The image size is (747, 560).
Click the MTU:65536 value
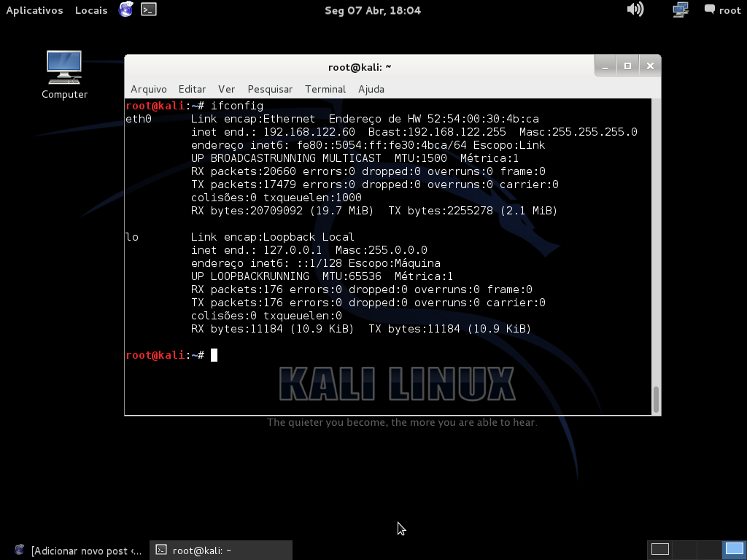click(x=352, y=276)
